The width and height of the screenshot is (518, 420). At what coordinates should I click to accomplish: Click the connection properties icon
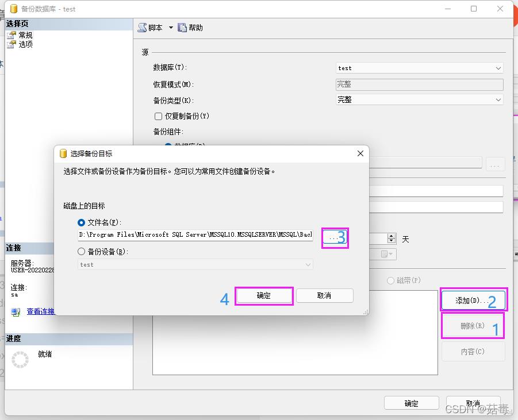coord(16,312)
